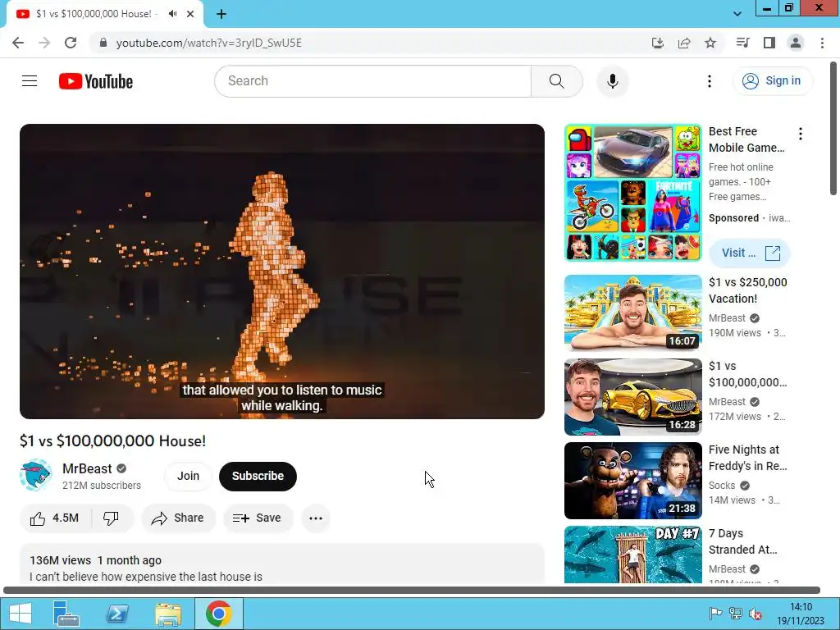Open the ad options three-dot menu

pos(801,134)
